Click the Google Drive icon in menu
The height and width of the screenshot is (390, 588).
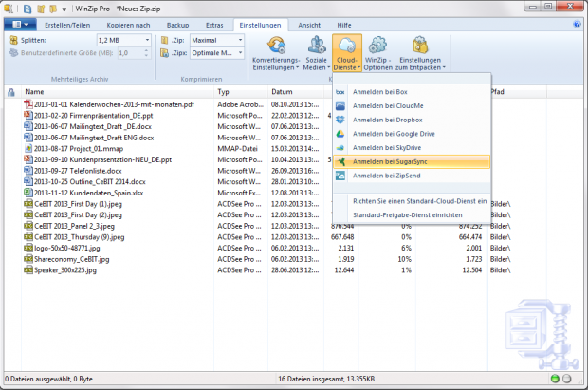point(340,134)
